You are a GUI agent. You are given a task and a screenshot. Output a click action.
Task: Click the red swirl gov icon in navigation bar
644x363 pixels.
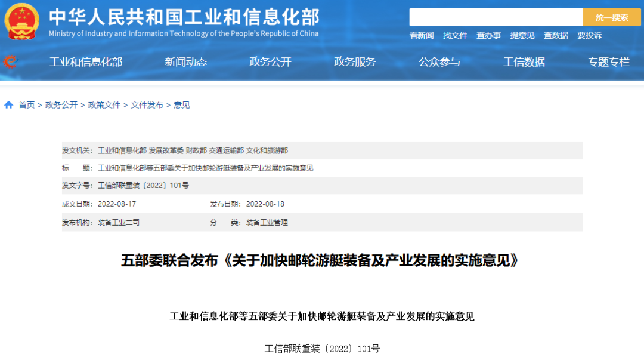11,61
